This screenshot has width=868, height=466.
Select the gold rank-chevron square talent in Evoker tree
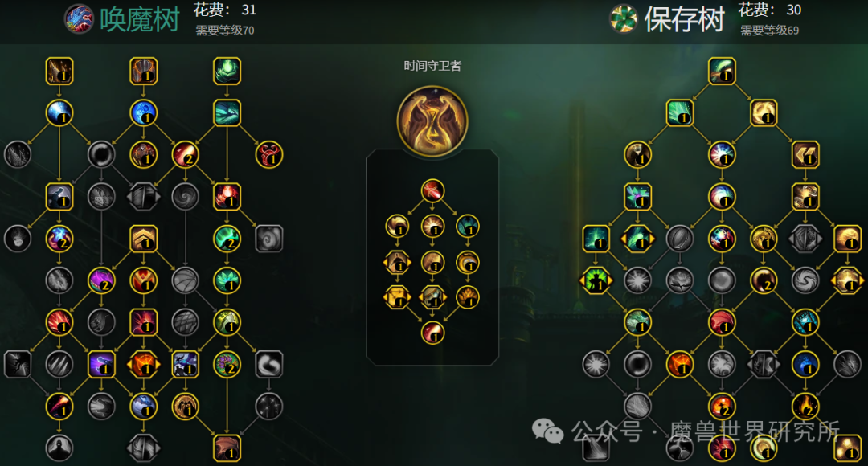[143, 239]
